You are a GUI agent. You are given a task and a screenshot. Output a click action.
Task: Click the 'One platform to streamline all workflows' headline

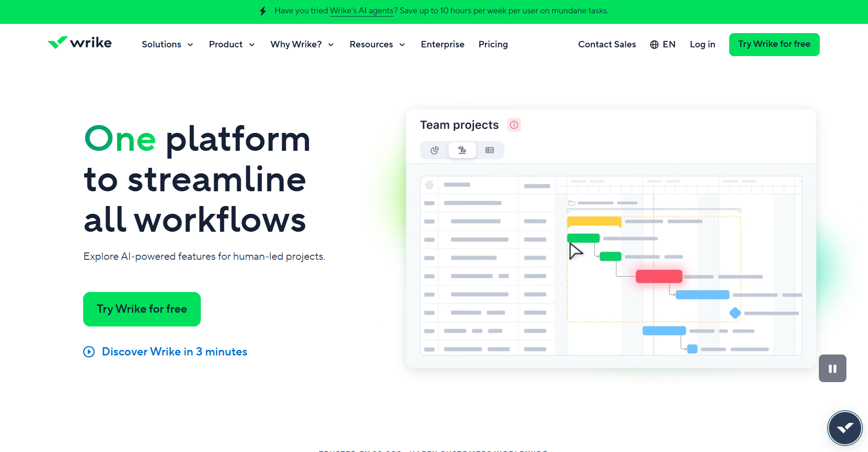tap(197, 179)
